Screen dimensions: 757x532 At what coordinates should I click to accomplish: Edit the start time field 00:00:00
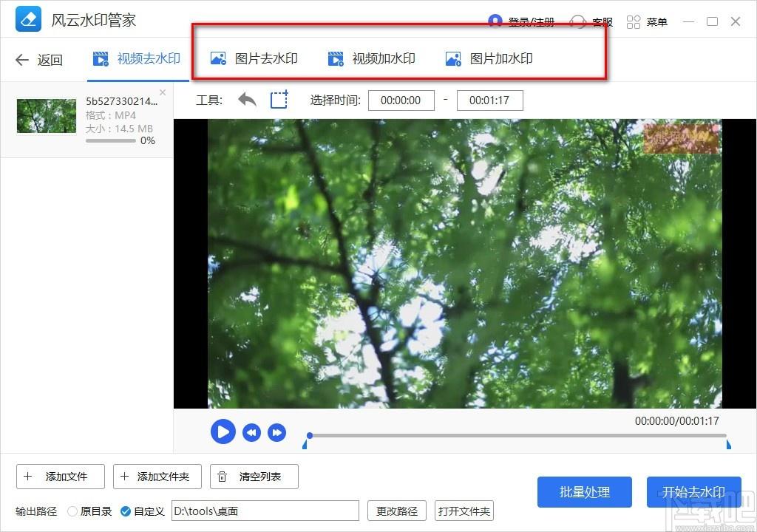(x=401, y=100)
